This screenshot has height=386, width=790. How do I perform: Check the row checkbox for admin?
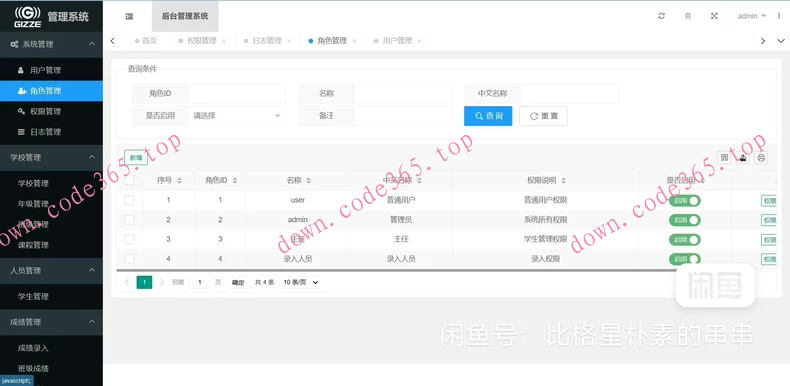(x=129, y=220)
